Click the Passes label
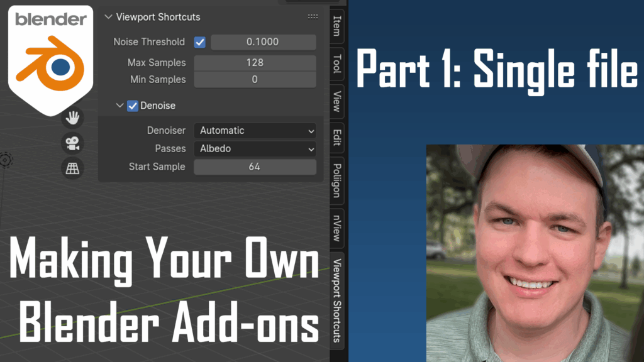This screenshot has height=362, width=644. coord(170,148)
